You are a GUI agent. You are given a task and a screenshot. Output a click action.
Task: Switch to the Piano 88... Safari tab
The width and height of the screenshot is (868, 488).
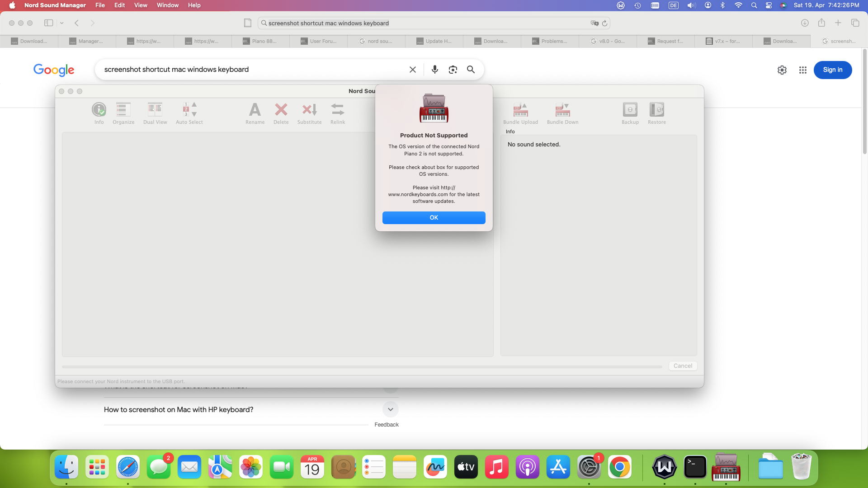260,41
